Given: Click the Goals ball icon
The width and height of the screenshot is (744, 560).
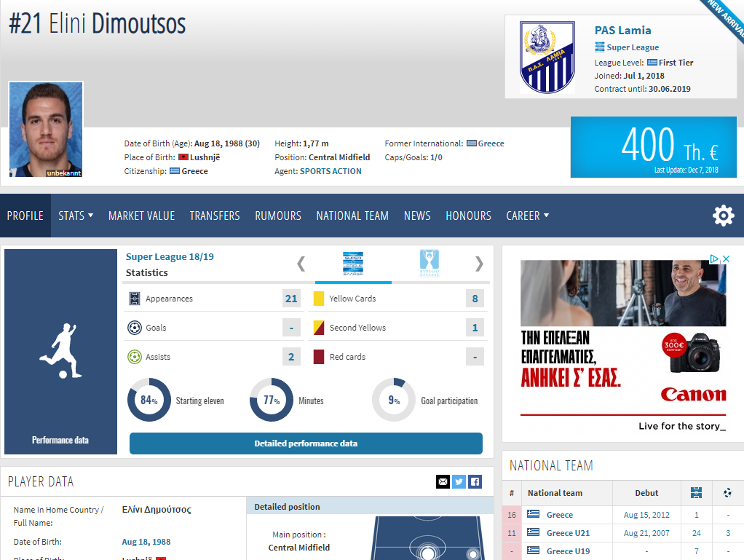Looking at the screenshot, I should pyautogui.click(x=135, y=328).
